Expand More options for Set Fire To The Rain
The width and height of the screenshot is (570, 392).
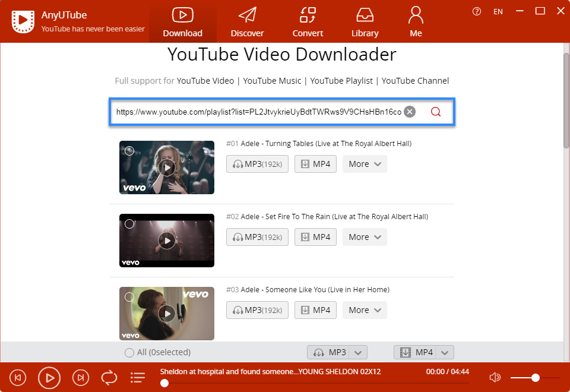pyautogui.click(x=365, y=237)
